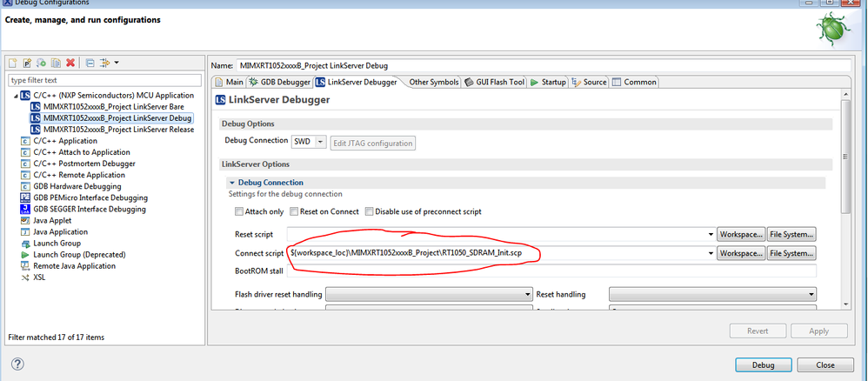Click Workspace button for Connect script
The height and width of the screenshot is (381, 868).
coord(742,253)
